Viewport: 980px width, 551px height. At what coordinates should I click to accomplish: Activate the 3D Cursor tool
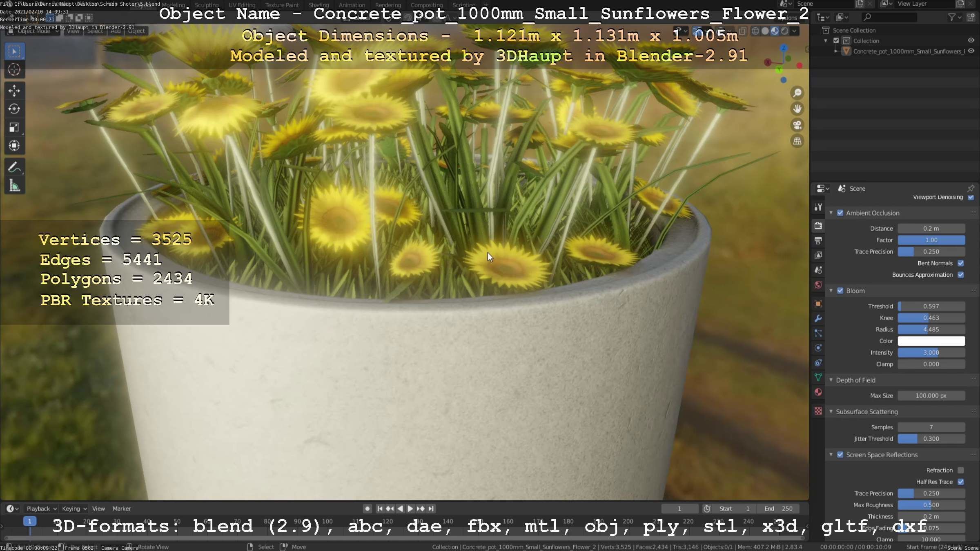14,70
